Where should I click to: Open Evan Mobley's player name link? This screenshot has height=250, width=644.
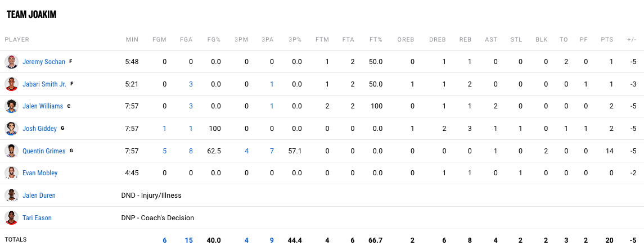coord(40,173)
